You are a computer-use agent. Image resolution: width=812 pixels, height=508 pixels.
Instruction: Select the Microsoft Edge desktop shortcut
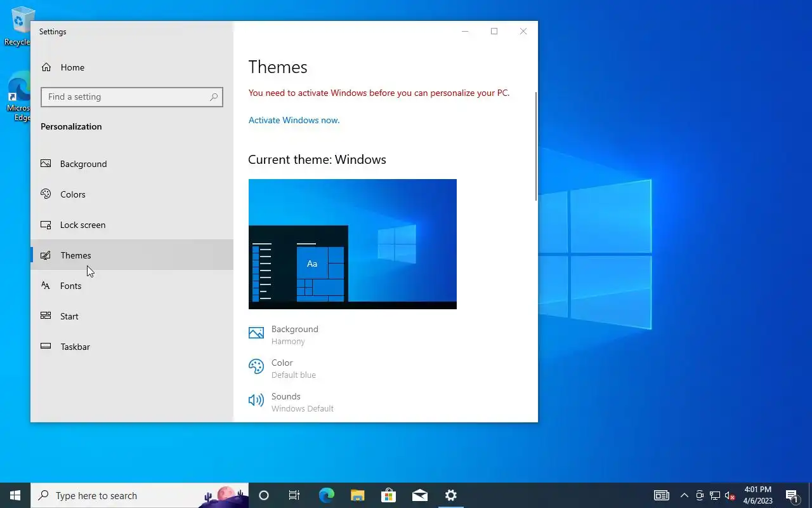coord(18,97)
